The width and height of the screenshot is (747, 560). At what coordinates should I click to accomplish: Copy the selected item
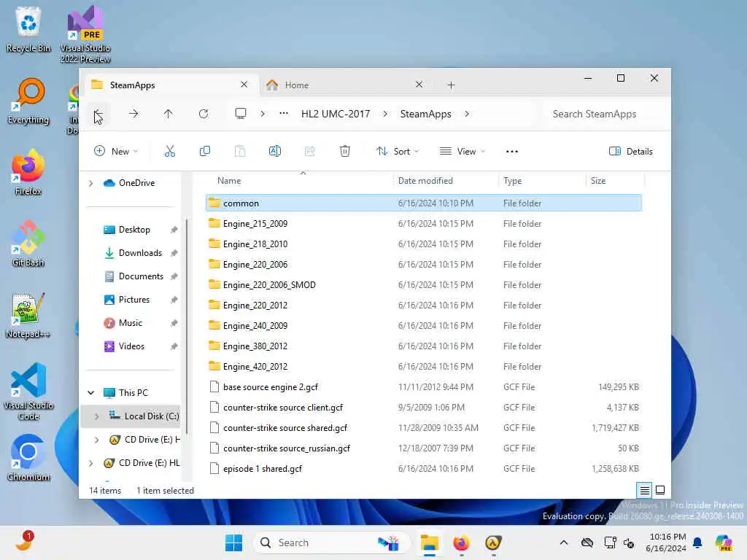point(205,152)
